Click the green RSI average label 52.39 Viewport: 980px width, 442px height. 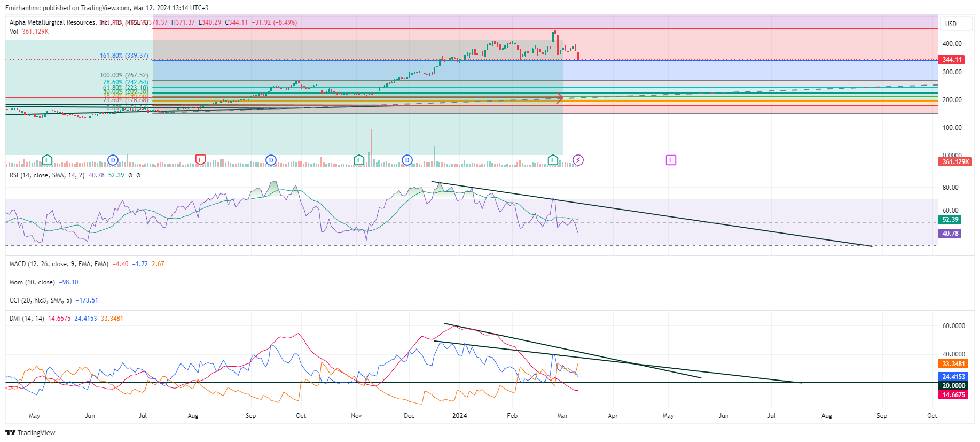point(950,220)
